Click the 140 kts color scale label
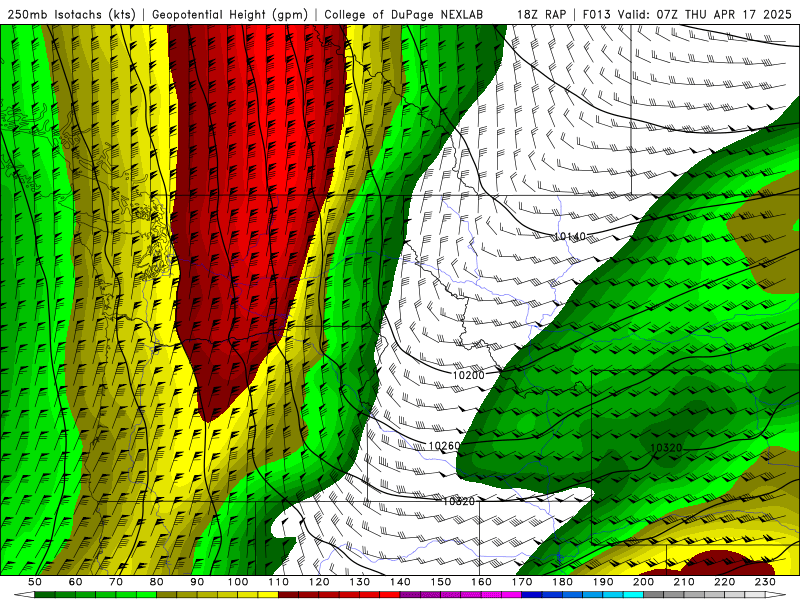The image size is (800, 600). [400, 582]
